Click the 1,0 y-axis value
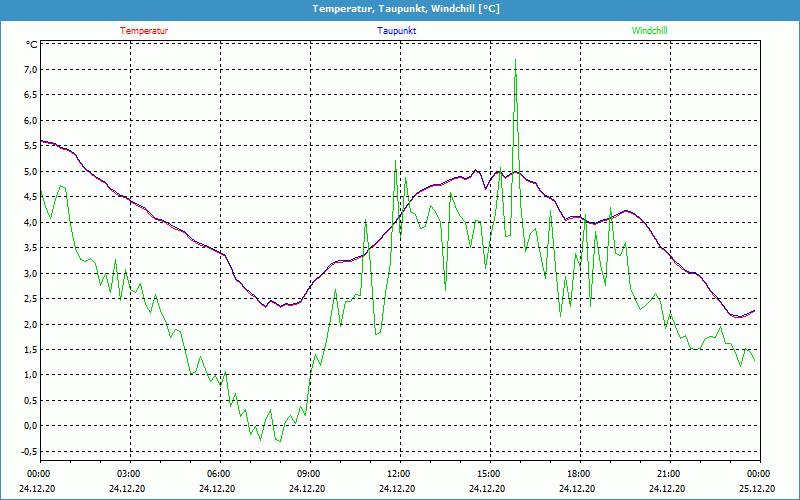The height and width of the screenshot is (500, 800). click(x=31, y=375)
